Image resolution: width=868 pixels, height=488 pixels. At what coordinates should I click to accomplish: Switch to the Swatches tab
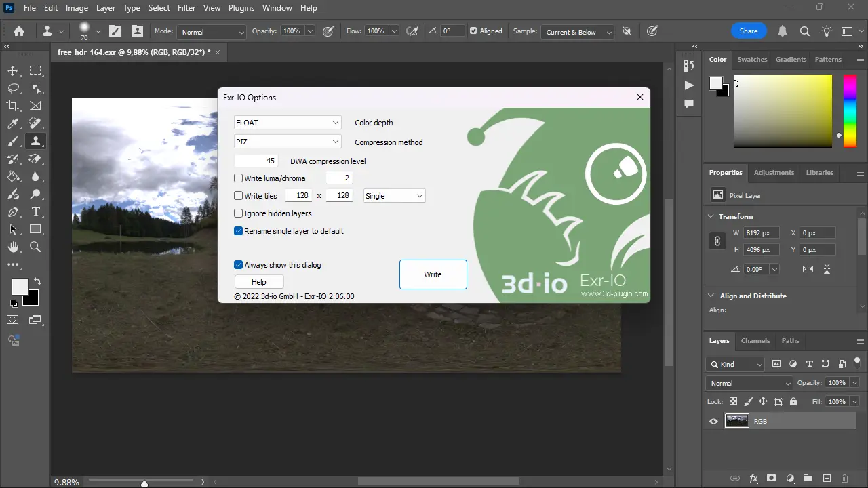click(x=752, y=59)
